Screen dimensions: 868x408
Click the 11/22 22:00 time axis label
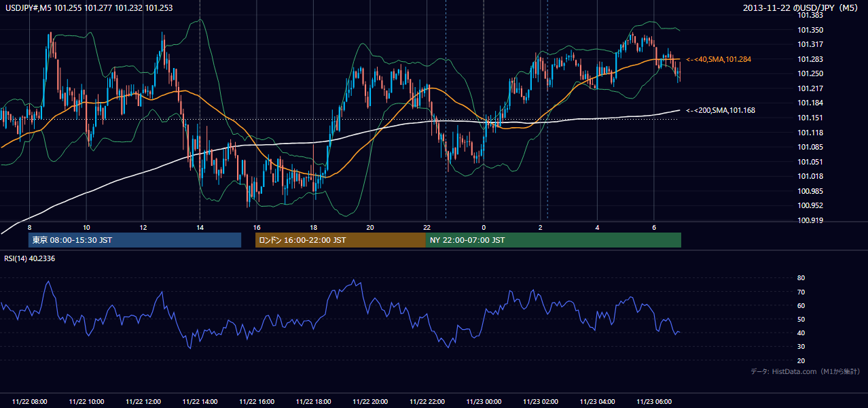427,402
